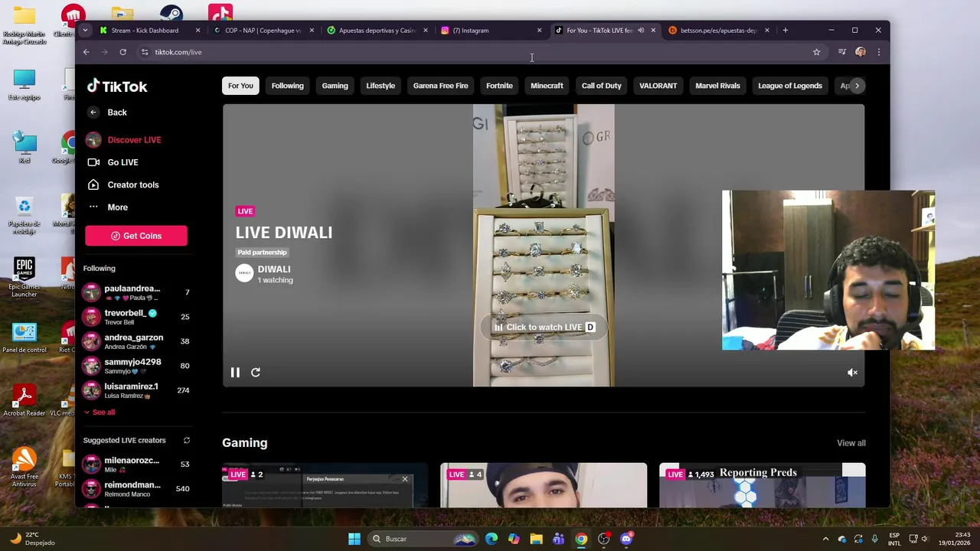View site information icon in address bar
This screenshot has width=980, height=551.
(145, 52)
